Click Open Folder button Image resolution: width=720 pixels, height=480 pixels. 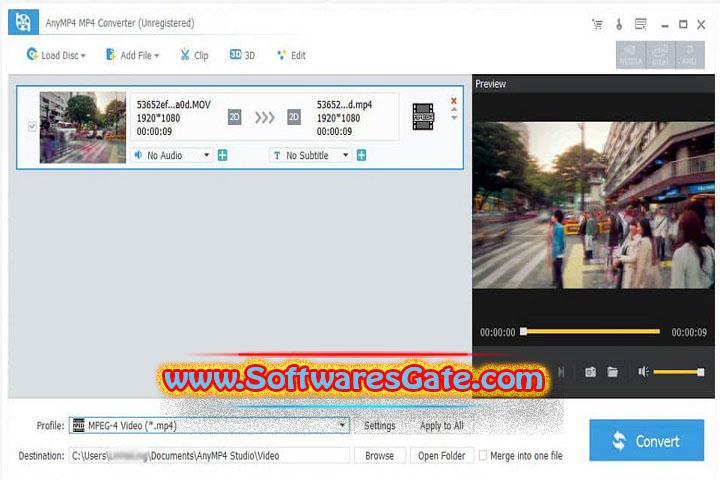(442, 456)
